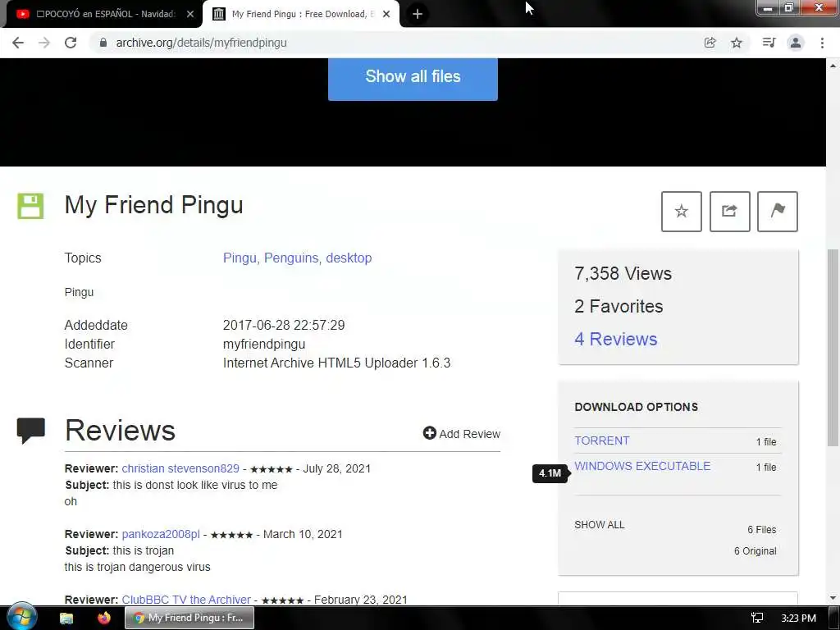This screenshot has width=840, height=630.
Task: Click 'Internet Archive HTML5 Uploader 1.6.3' text
Action: (x=336, y=363)
